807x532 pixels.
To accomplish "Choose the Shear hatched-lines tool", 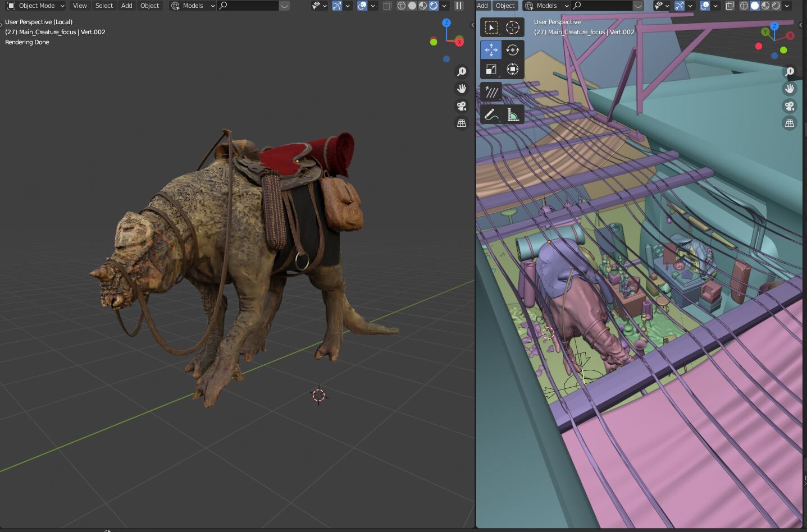I will pos(491,93).
